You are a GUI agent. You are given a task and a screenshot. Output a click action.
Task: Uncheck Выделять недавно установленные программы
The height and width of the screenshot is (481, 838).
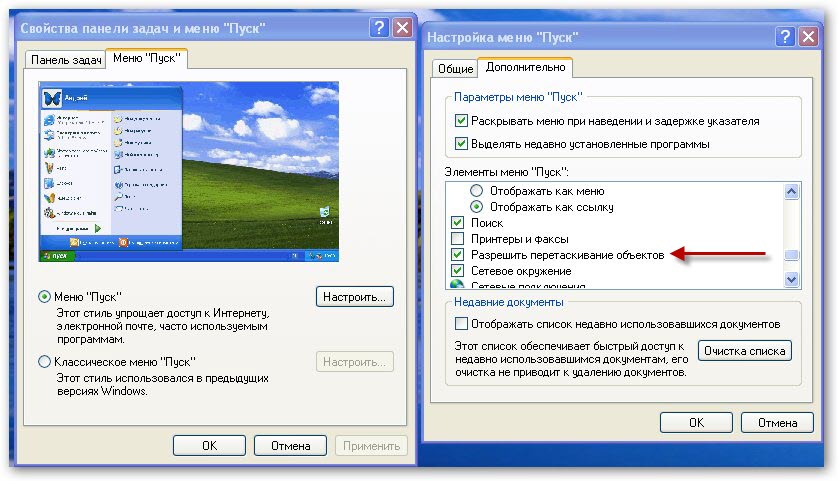click(461, 144)
